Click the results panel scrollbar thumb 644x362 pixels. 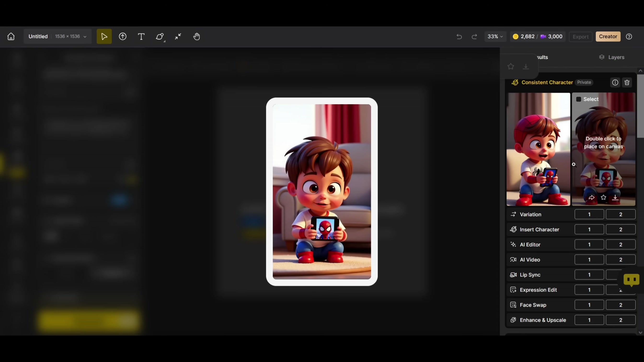(x=640, y=106)
